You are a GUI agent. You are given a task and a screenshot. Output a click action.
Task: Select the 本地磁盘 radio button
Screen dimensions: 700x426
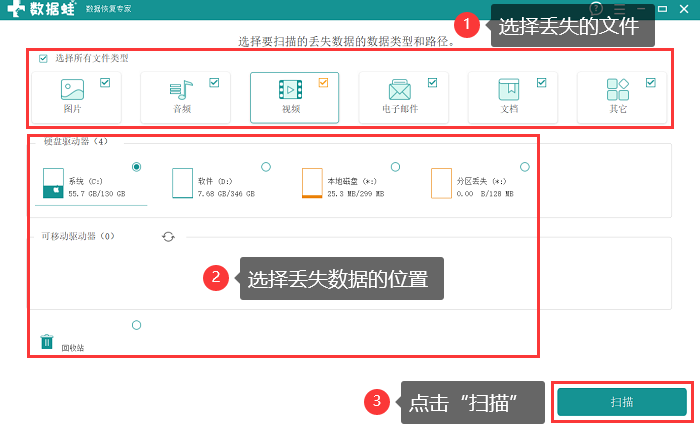tap(396, 167)
